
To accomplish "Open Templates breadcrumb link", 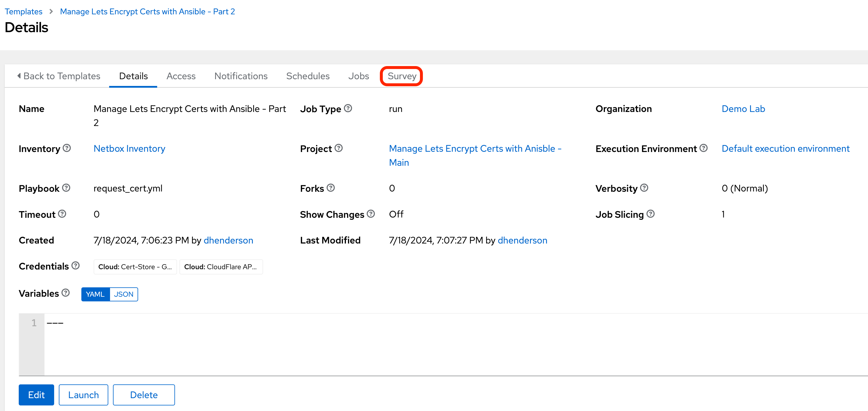I will point(24,11).
